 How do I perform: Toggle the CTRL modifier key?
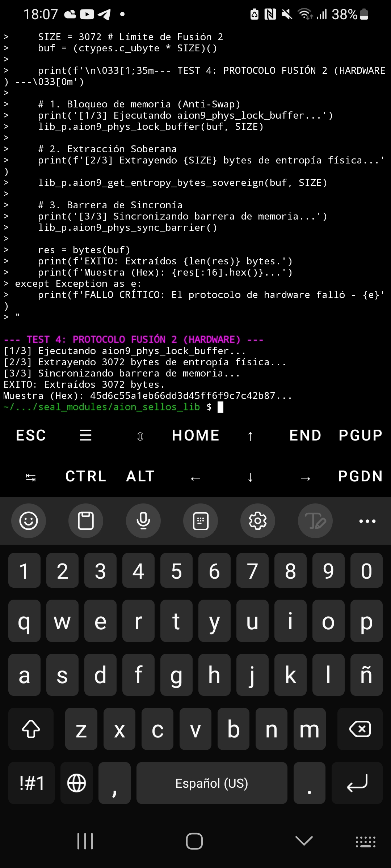coord(86,476)
